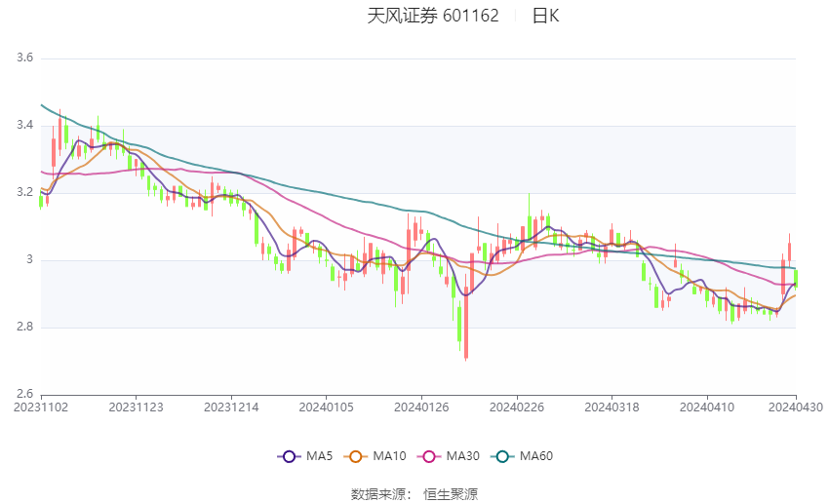
Task: Click the 天风证券 601162 chart title
Action: click(x=433, y=16)
